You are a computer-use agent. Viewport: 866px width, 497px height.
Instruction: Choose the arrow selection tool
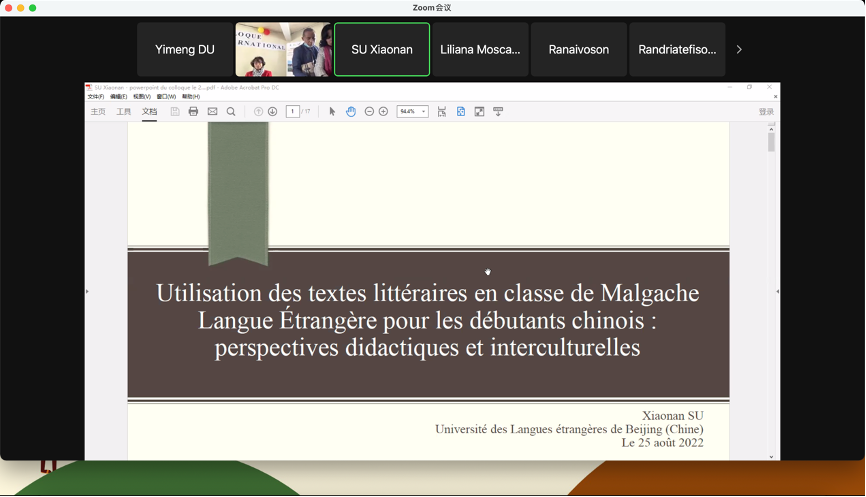(x=333, y=112)
